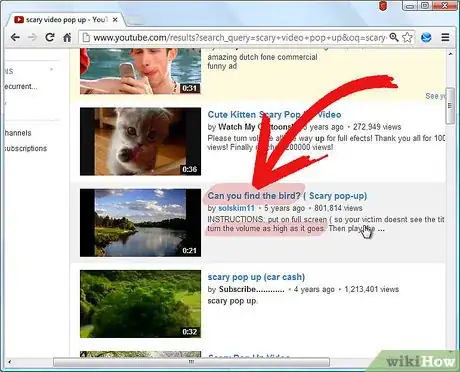Open the browser home page icon
460x372 pixels.
67,37
